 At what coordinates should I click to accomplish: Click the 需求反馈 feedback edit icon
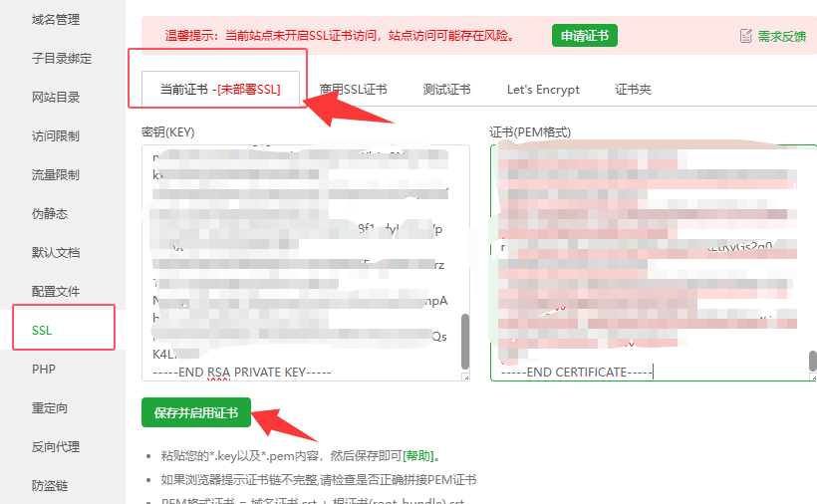coord(746,36)
